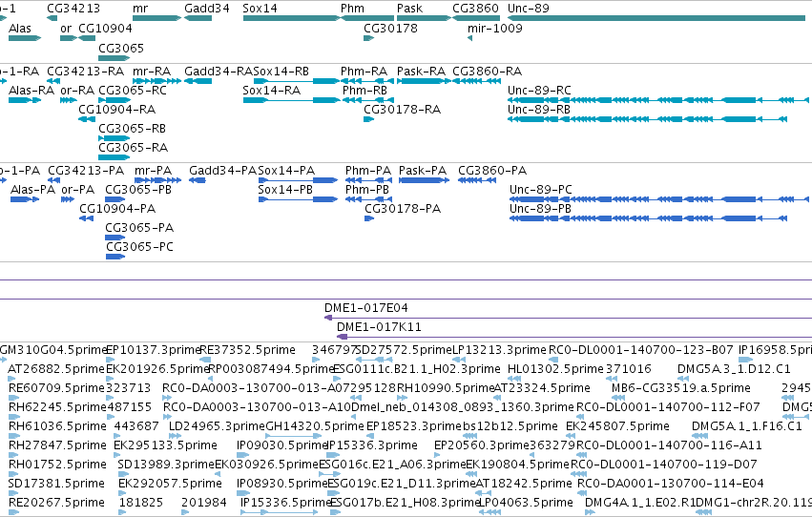812x517 pixels.
Task: Select the AT18242.5prime EST label
Action: point(524,484)
